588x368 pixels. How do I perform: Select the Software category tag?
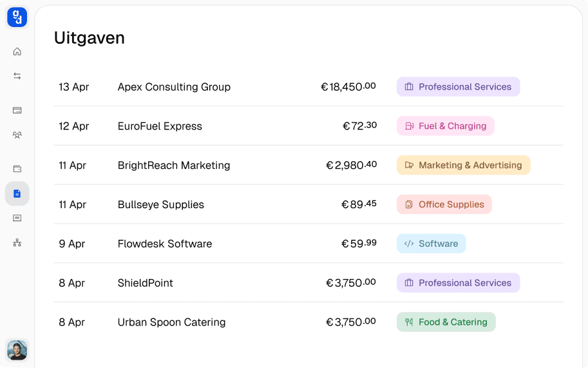431,244
